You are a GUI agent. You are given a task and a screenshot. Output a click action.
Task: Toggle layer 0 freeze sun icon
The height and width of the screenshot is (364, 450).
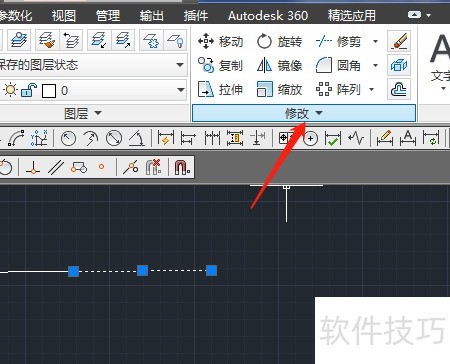[x=10, y=90]
